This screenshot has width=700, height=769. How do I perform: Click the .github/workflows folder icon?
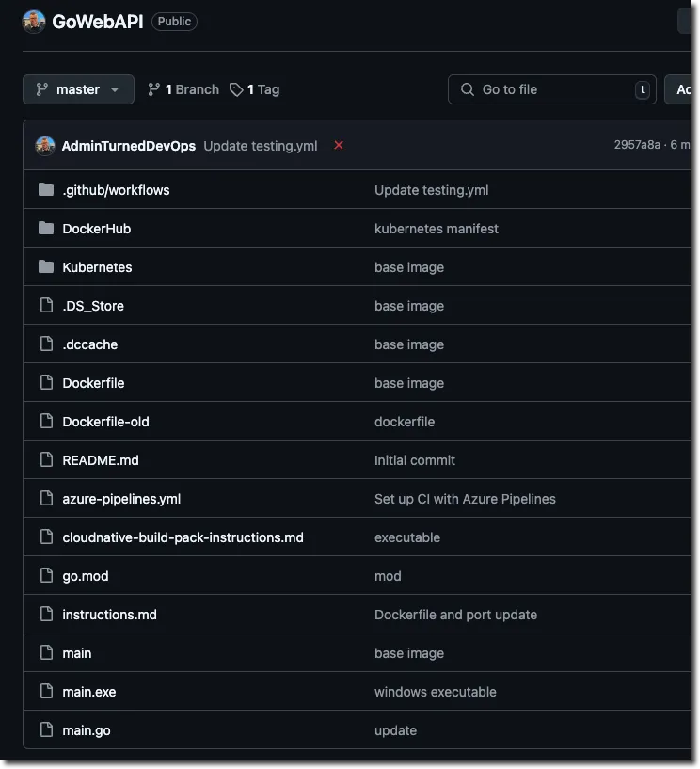pos(46,190)
